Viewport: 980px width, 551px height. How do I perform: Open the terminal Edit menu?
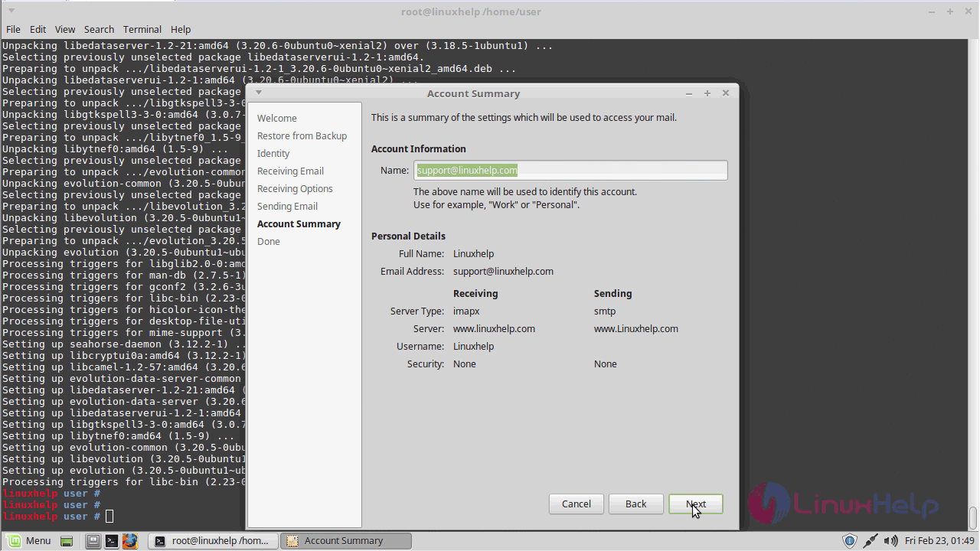38,29
